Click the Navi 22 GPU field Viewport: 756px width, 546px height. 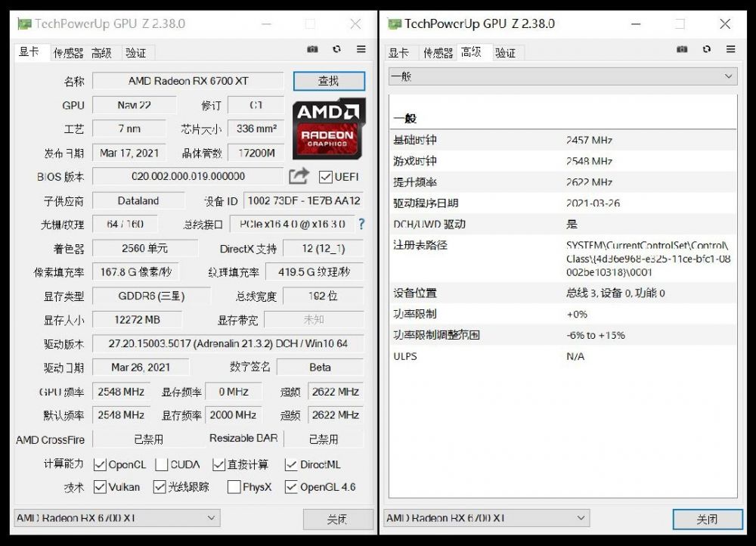click(134, 105)
